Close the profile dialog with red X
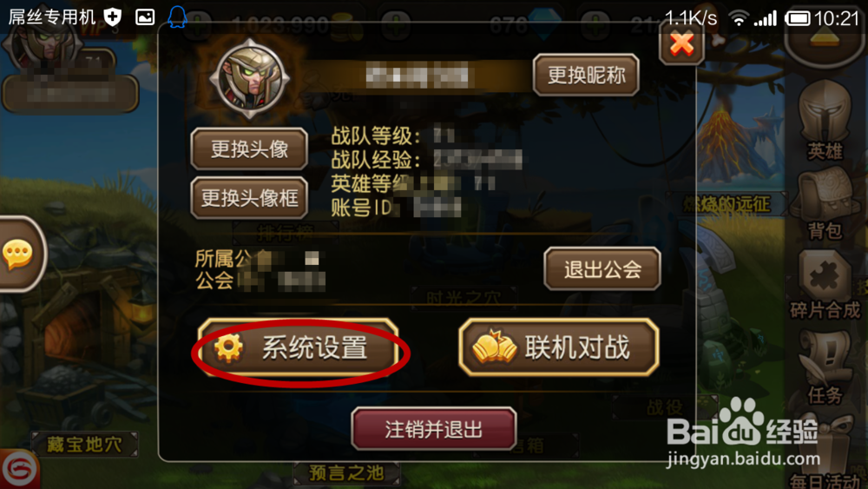This screenshot has width=868, height=489. [682, 43]
